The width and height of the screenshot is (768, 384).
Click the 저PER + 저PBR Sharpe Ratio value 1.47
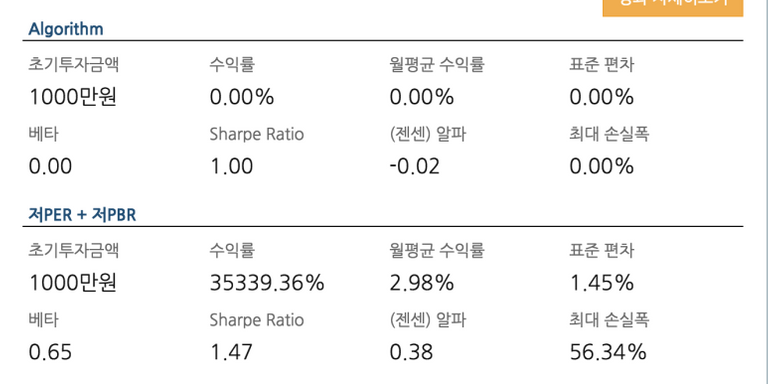pos(231,352)
